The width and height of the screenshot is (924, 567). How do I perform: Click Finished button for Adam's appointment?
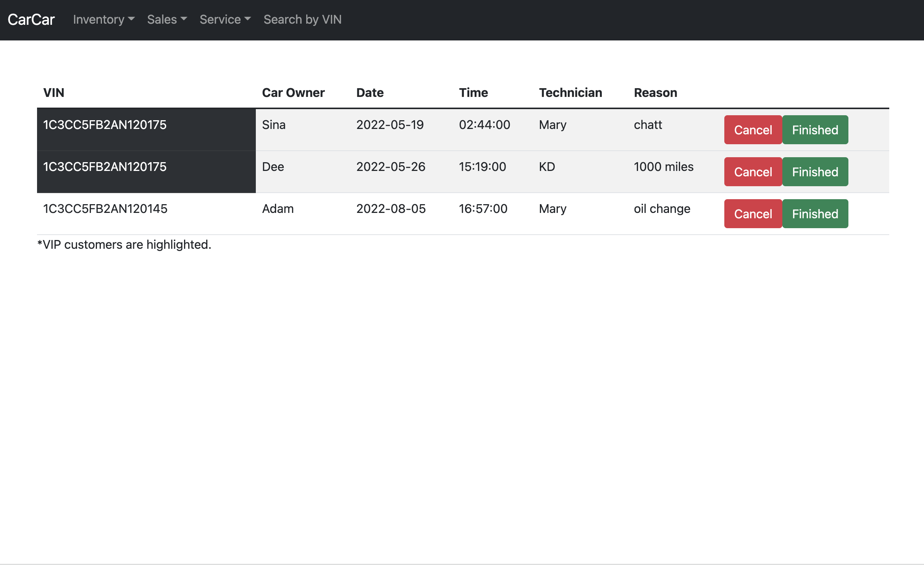(816, 214)
